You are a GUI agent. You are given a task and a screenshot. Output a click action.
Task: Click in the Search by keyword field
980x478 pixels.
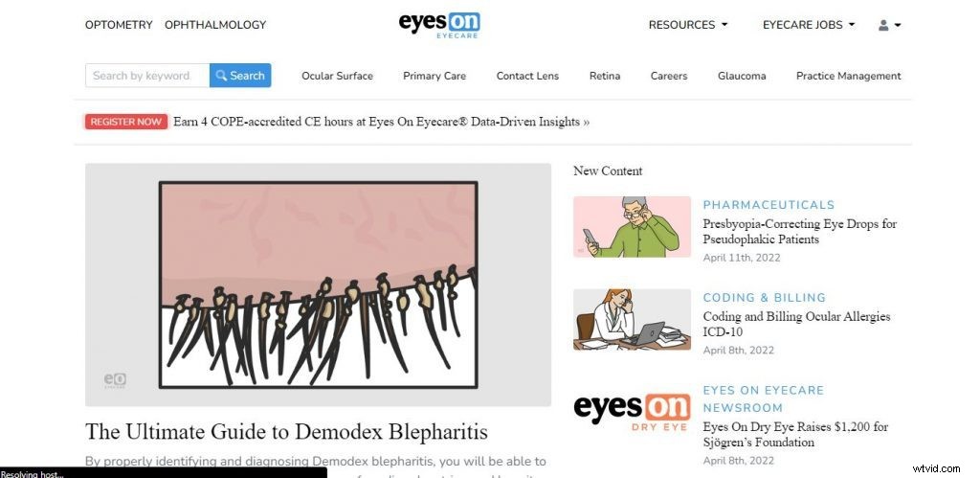coord(146,76)
